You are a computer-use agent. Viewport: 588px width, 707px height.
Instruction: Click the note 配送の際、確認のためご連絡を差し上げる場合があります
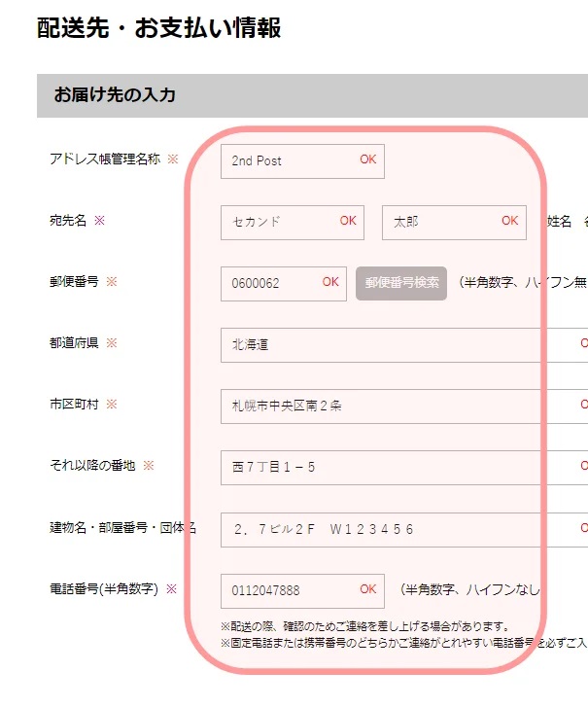[x=365, y=626]
